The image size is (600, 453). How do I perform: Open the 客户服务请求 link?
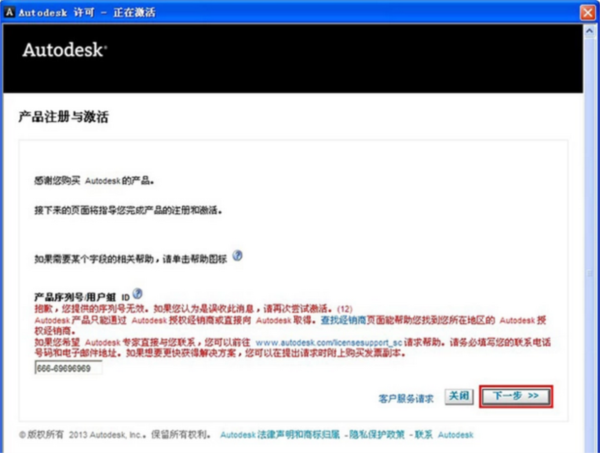pyautogui.click(x=406, y=399)
